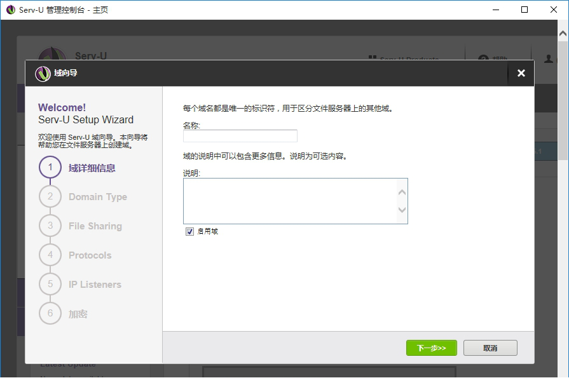Maximize the Serv-U 管理控制台 window

(x=524, y=10)
